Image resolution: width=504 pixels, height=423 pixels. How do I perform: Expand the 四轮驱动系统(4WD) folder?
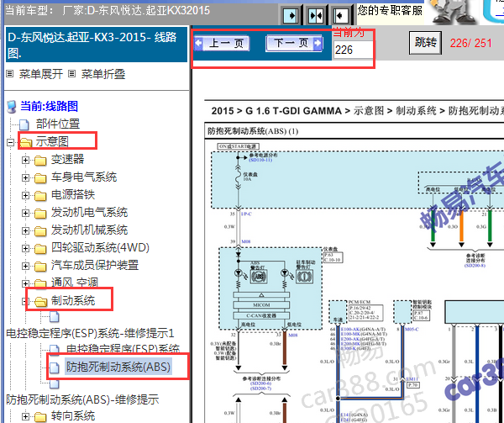[26, 248]
